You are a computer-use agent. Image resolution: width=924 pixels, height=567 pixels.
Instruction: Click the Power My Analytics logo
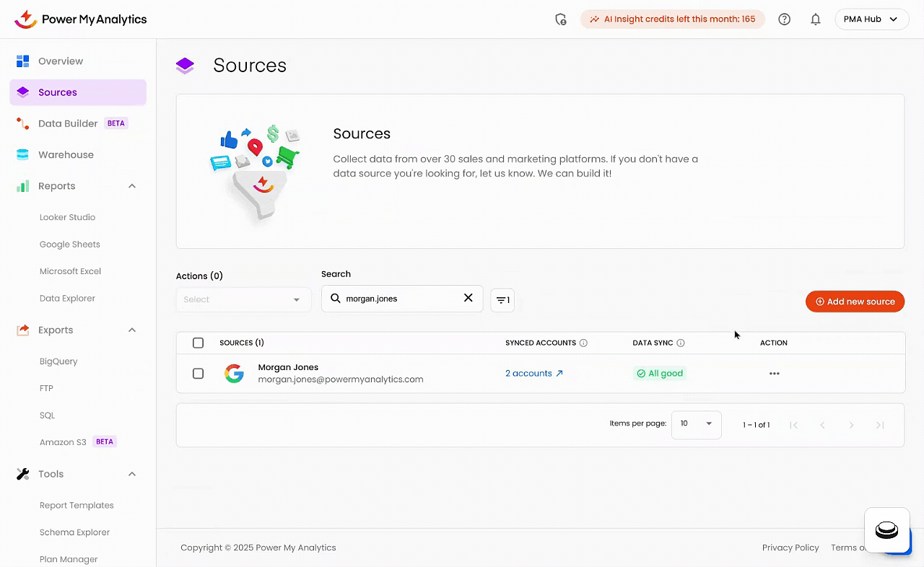pos(81,19)
